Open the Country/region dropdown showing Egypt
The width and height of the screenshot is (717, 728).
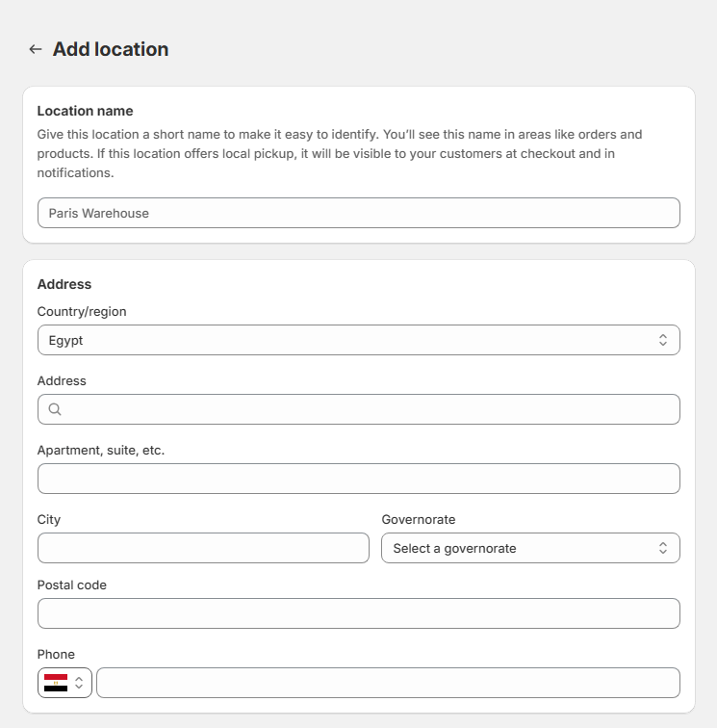pos(346,340)
